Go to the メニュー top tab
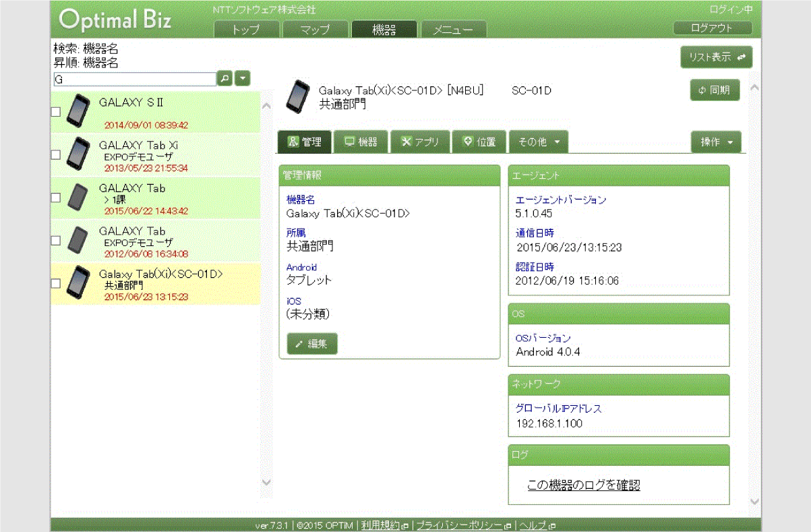The height and width of the screenshot is (532, 811). 452,30
